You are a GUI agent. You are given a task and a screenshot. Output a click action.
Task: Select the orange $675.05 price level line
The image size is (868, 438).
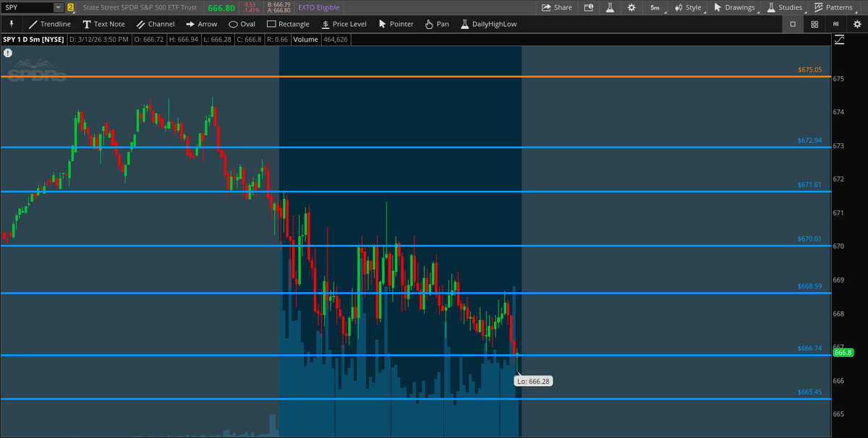click(416, 76)
